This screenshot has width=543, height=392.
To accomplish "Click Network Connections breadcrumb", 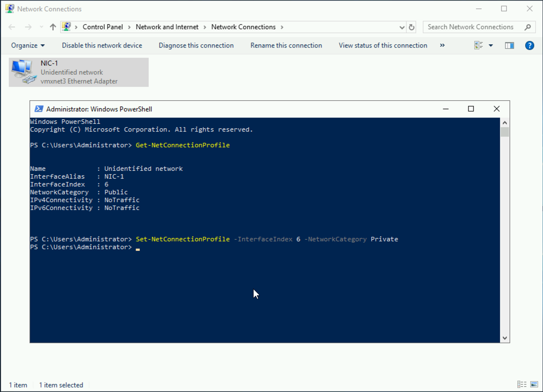I will 244,27.
